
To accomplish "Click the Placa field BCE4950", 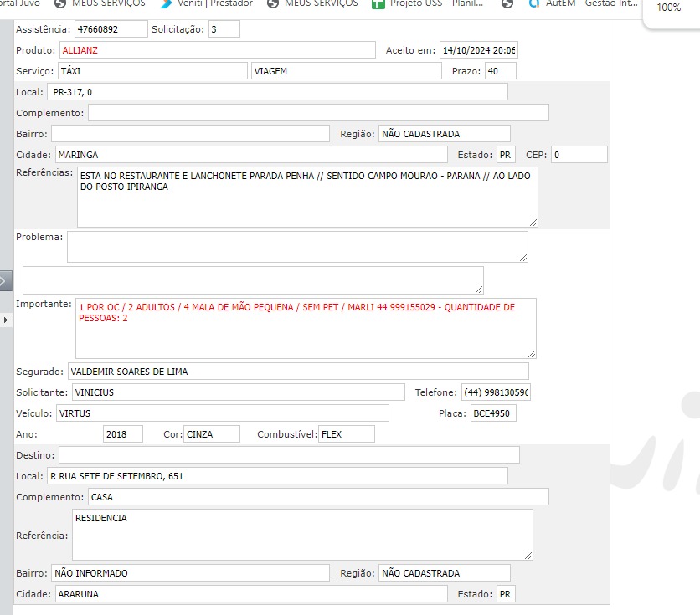I will [x=493, y=413].
